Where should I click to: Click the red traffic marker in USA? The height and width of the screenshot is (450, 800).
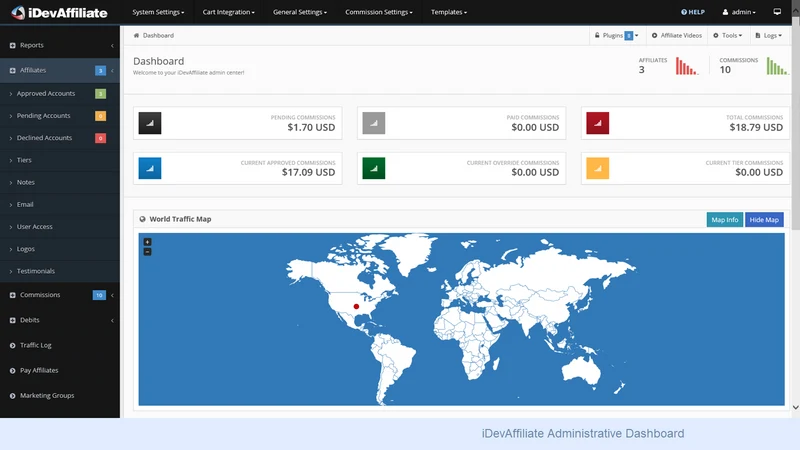pyautogui.click(x=356, y=307)
